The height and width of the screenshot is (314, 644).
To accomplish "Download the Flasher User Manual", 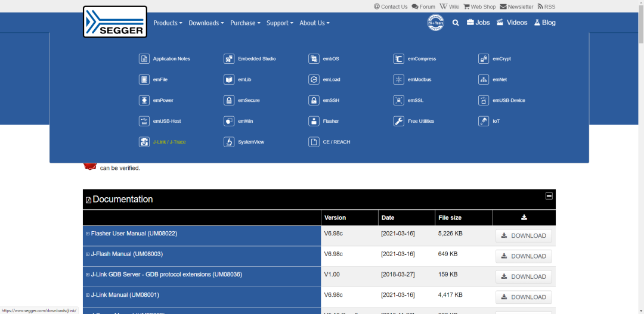I will (524, 235).
